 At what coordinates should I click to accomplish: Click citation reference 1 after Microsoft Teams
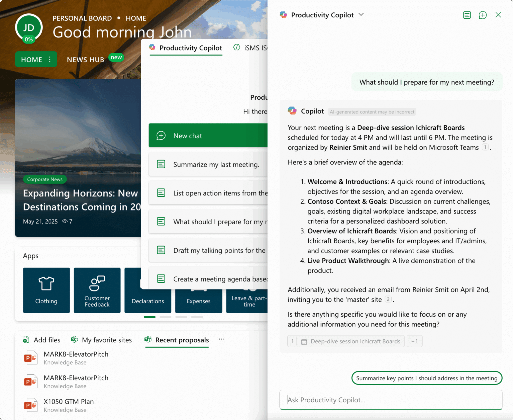tap(485, 147)
